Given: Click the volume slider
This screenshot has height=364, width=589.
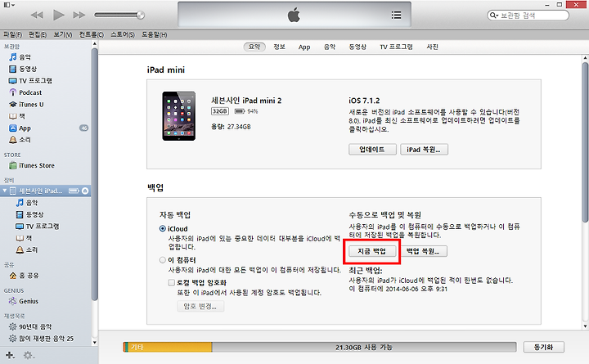Looking at the screenshot, I should click(119, 15).
